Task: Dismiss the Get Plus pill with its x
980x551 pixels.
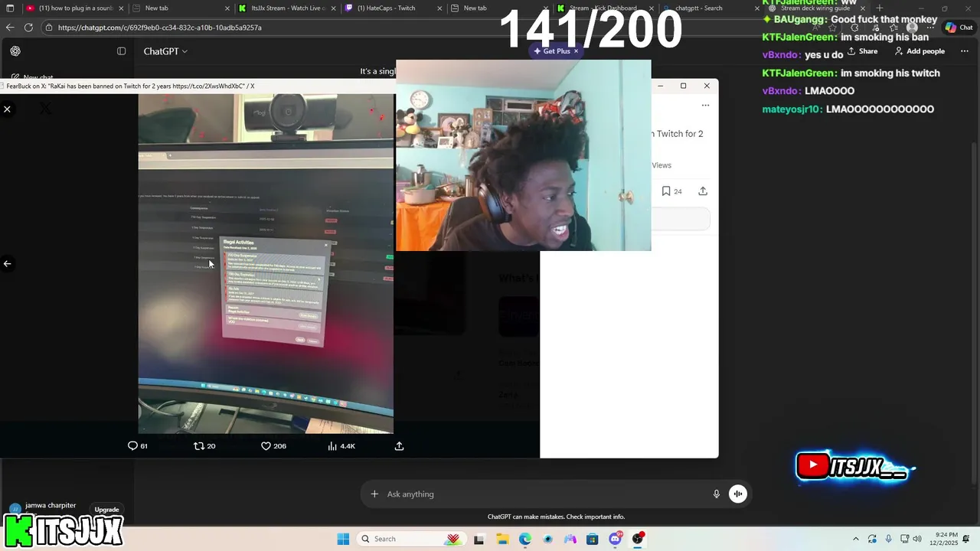Action: tap(576, 51)
